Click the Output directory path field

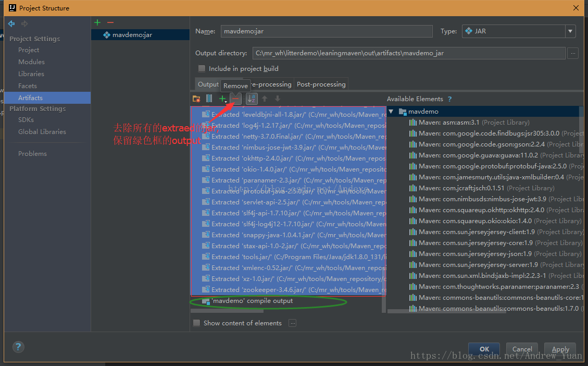(x=409, y=53)
